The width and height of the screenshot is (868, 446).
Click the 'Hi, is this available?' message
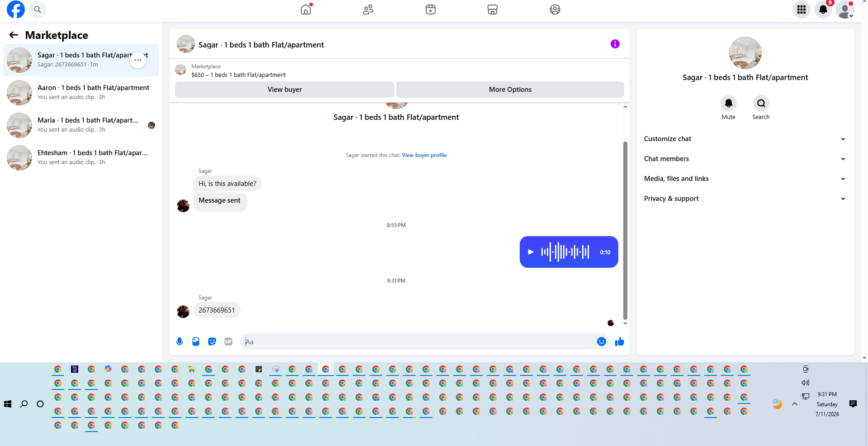click(x=228, y=184)
